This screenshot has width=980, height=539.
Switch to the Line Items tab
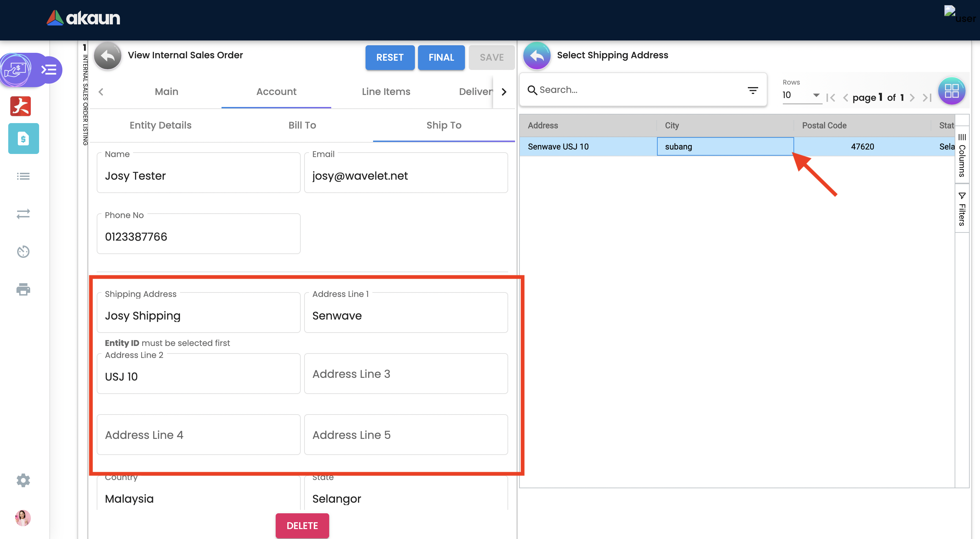386,92
